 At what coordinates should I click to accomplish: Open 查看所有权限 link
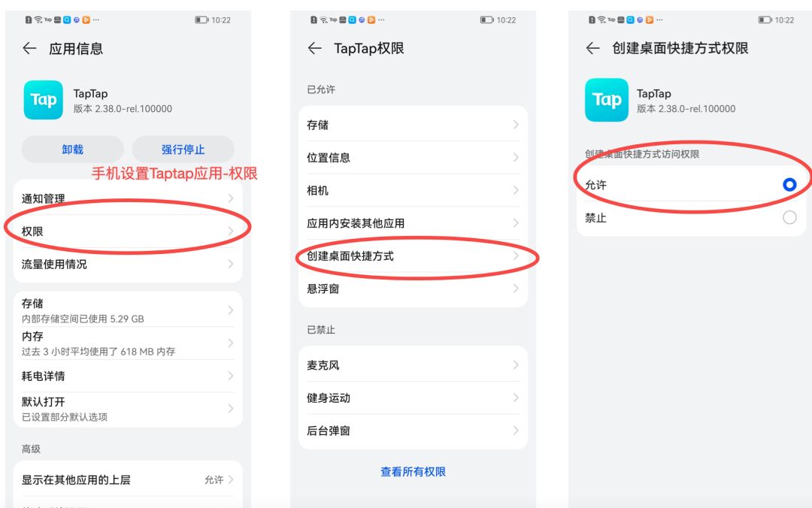(413, 472)
